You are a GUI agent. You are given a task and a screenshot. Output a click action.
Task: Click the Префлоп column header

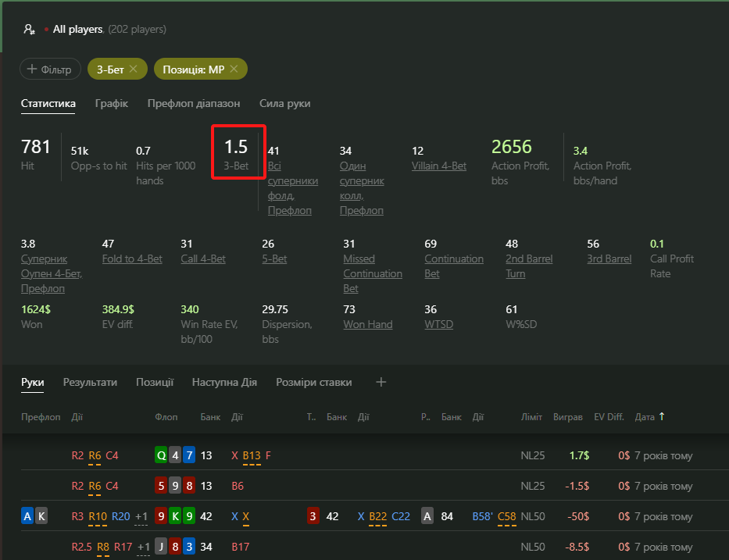[41, 417]
